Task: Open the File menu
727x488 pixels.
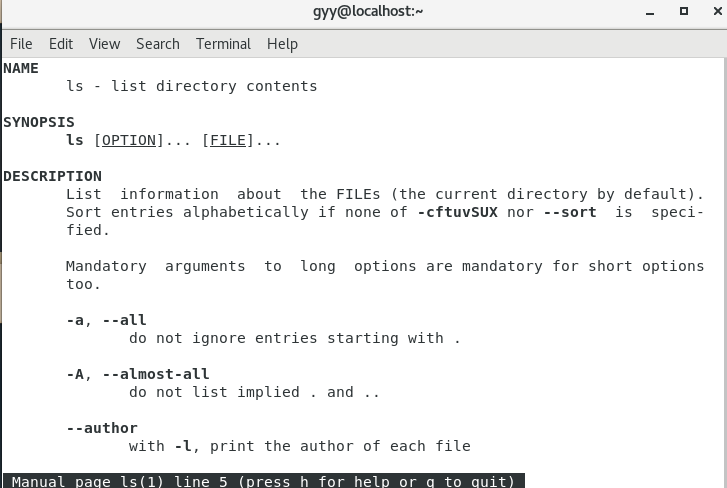Action: (x=21, y=44)
